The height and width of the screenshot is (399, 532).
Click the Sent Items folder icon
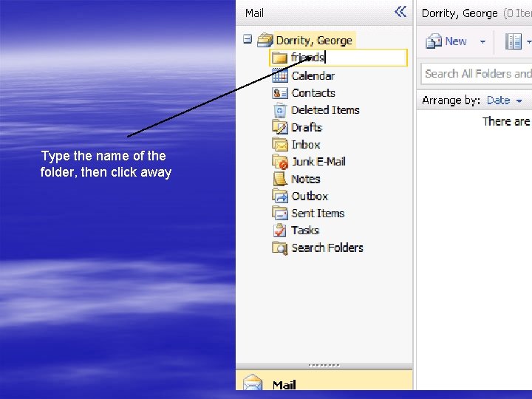(x=280, y=213)
